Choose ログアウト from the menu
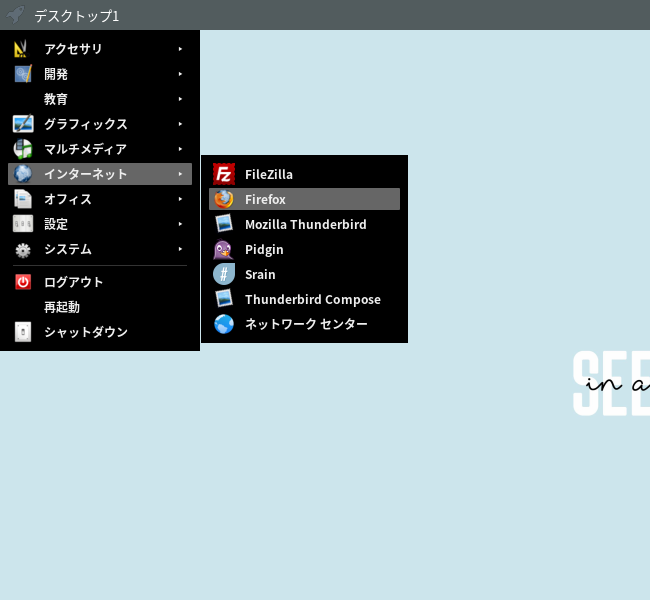This screenshot has height=600, width=650. pos(100,282)
